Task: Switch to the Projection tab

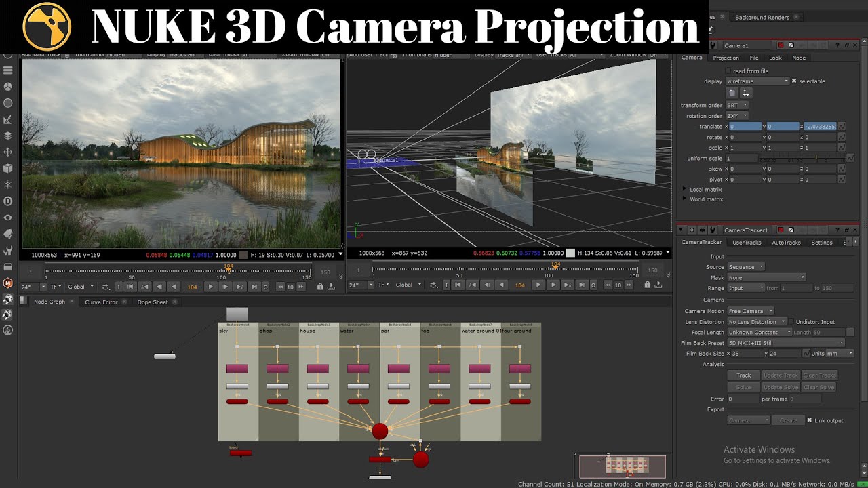Action: [726, 58]
